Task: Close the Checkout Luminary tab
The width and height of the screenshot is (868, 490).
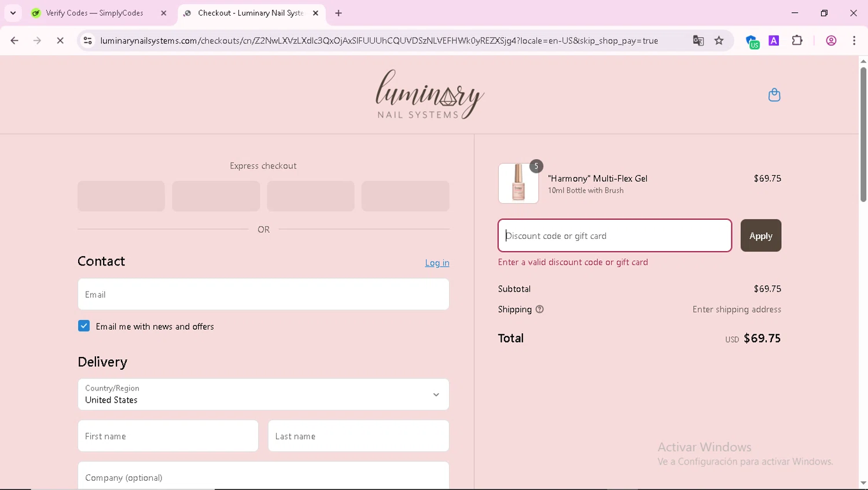Action: point(315,13)
